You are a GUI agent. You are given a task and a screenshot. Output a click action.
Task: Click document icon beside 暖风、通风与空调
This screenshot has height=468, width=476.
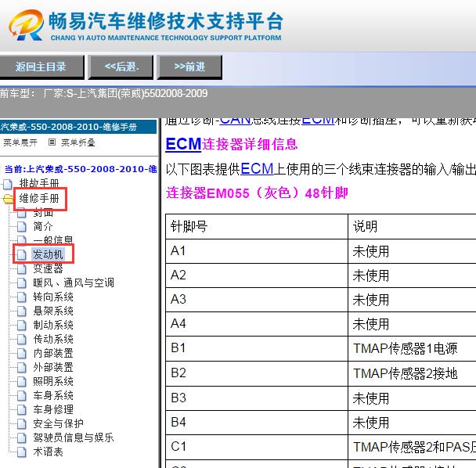pyautogui.click(x=21, y=283)
